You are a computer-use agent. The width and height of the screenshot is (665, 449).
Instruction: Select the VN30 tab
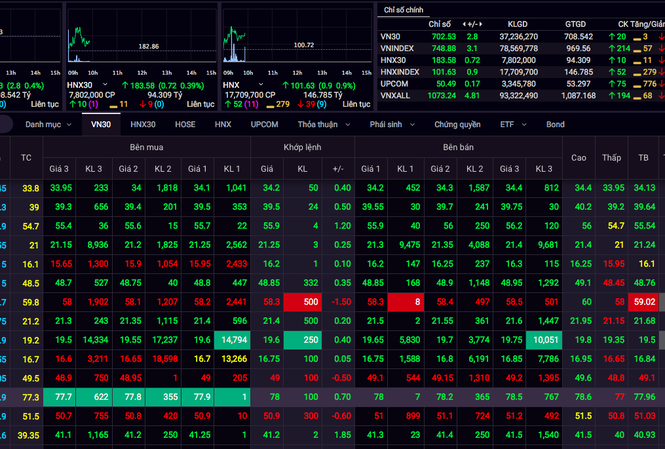coord(101,124)
